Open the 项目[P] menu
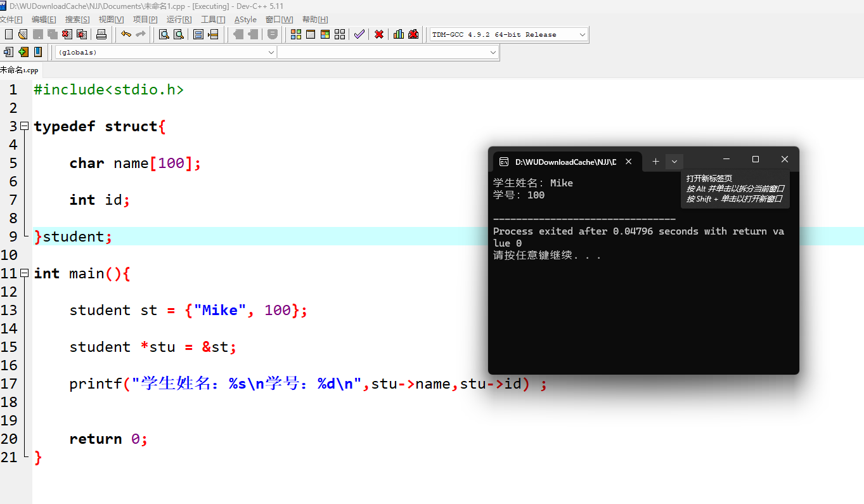864x504 pixels. (145, 20)
